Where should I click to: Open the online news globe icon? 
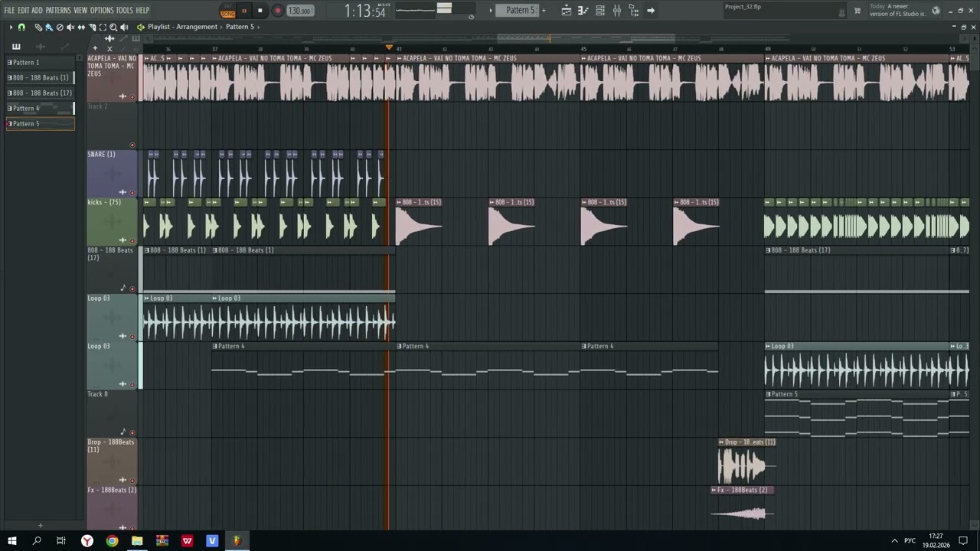(936, 11)
